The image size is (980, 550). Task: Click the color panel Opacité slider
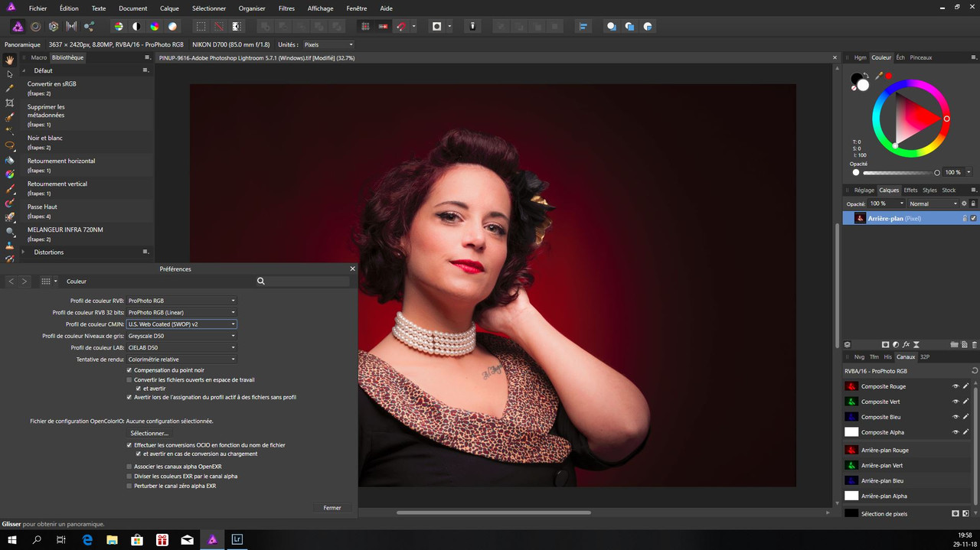point(900,173)
